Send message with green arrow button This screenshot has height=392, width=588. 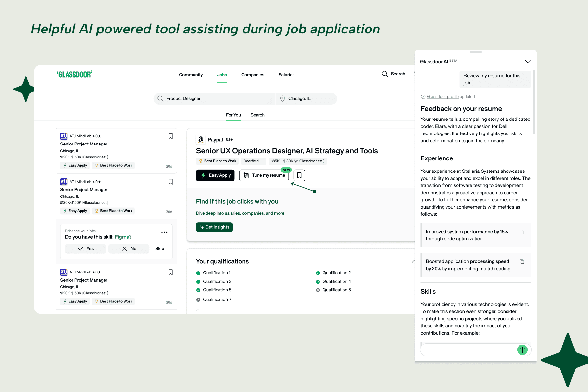[x=522, y=350]
